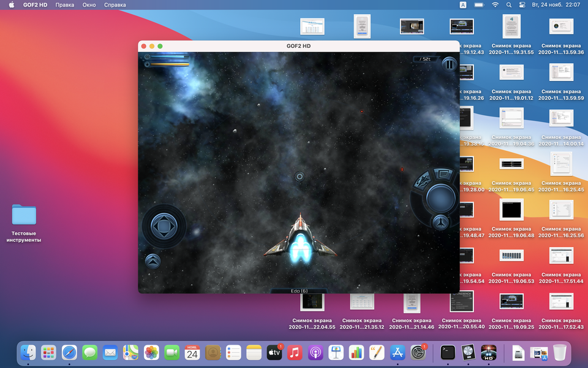Select screenshot file ending 17.51.44
This screenshot has width=588, height=368.
[x=561, y=264]
